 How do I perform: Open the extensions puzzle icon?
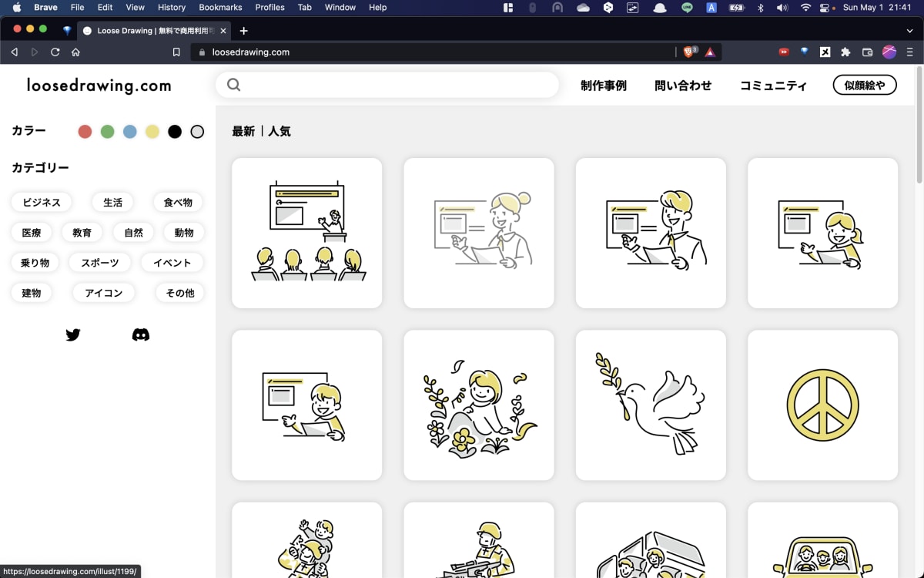coord(845,52)
